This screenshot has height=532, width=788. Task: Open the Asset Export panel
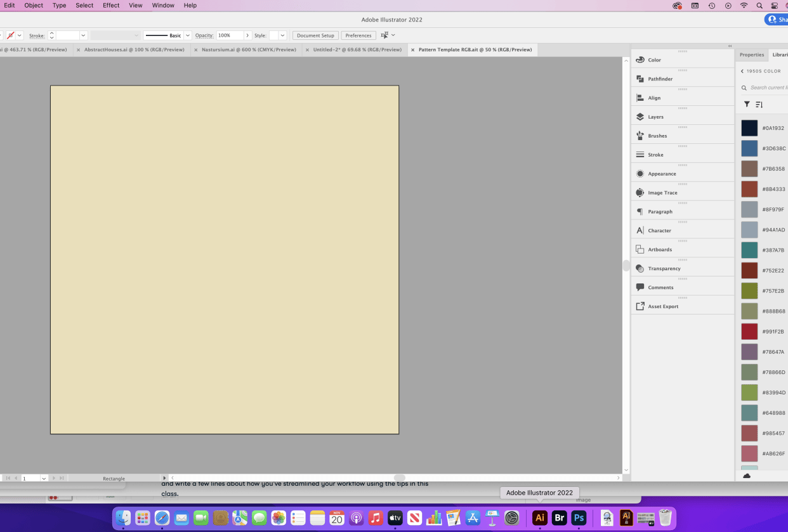[x=662, y=306]
